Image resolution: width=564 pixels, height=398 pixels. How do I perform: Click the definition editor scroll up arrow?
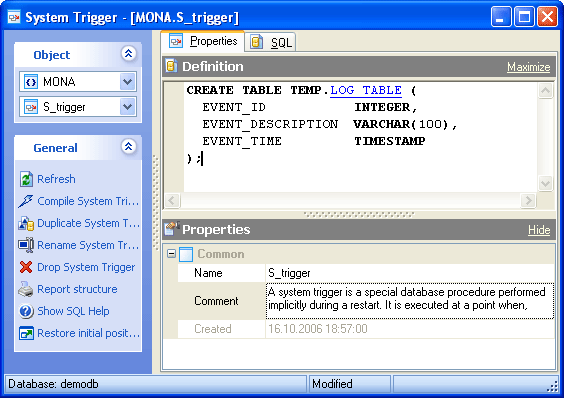(x=545, y=91)
